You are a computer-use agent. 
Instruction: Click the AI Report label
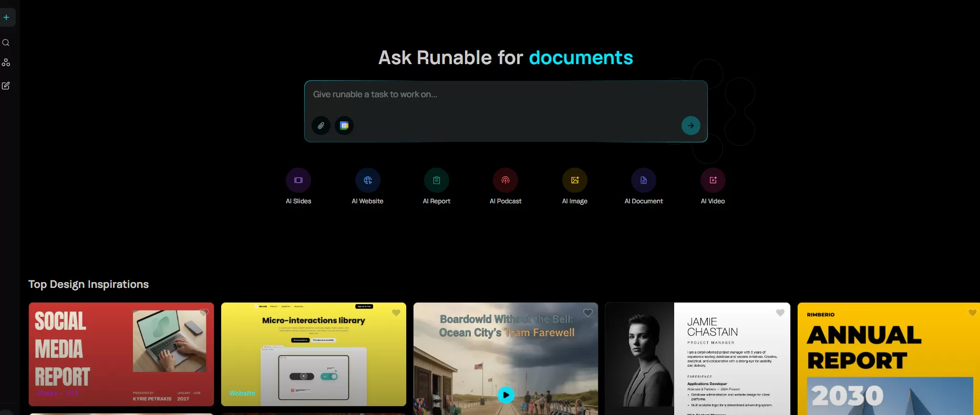pyautogui.click(x=437, y=201)
